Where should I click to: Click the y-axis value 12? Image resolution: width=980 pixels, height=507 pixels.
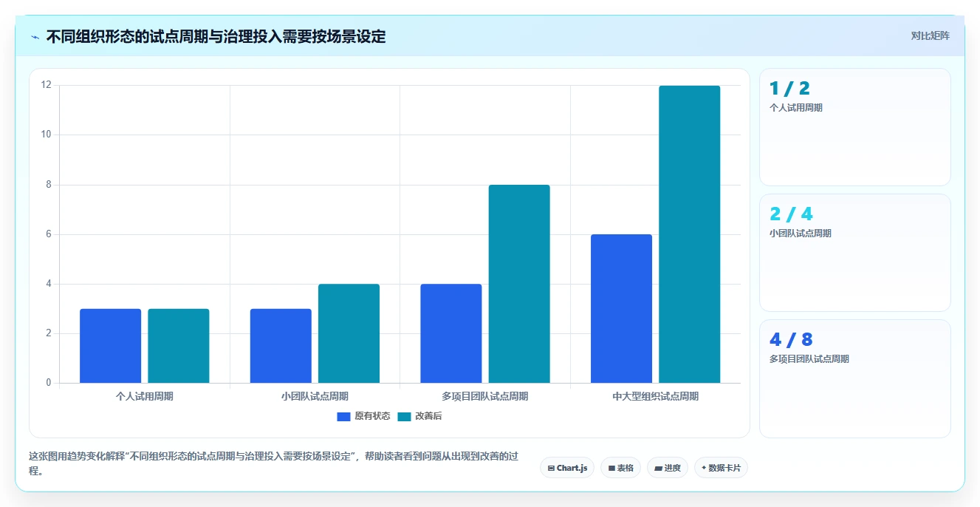click(x=47, y=85)
